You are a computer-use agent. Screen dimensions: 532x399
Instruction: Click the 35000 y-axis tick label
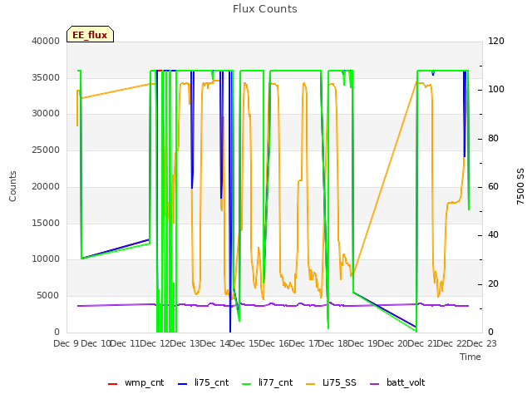pos(46,77)
